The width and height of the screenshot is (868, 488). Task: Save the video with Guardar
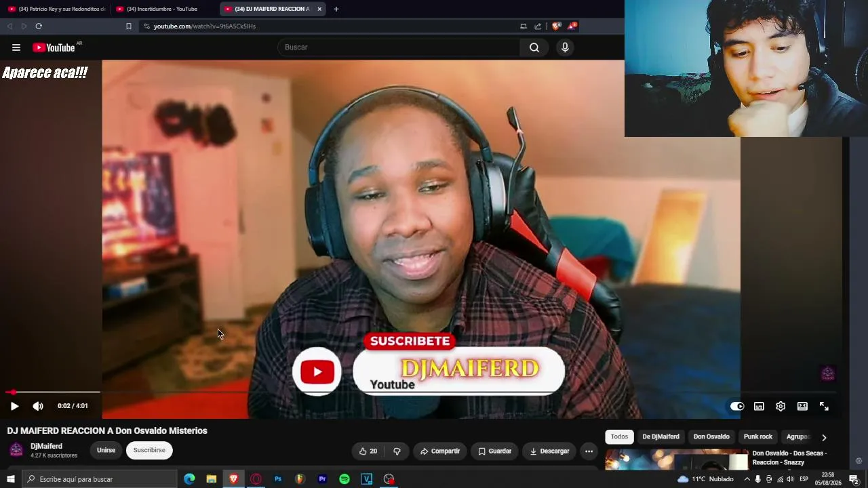(494, 451)
